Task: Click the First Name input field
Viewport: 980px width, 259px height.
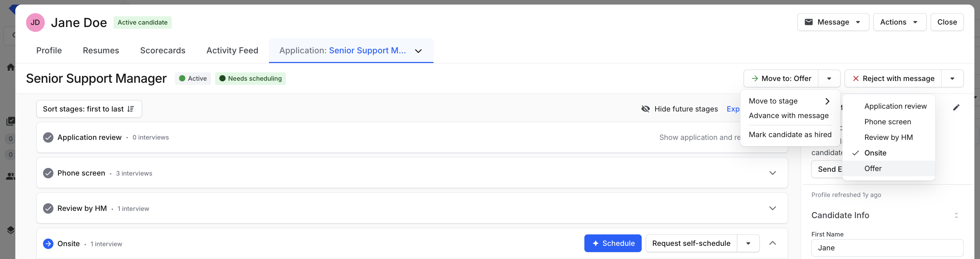Action: pyautogui.click(x=887, y=248)
